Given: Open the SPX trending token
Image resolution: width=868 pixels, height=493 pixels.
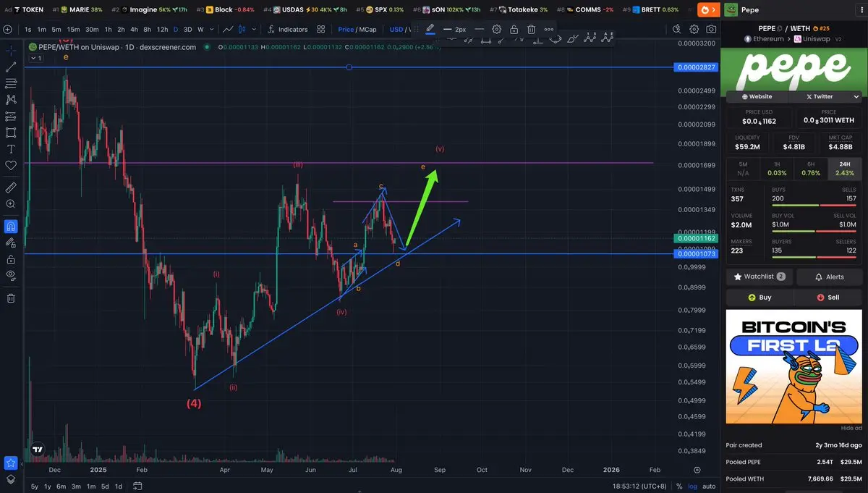Looking at the screenshot, I should click(x=380, y=10).
